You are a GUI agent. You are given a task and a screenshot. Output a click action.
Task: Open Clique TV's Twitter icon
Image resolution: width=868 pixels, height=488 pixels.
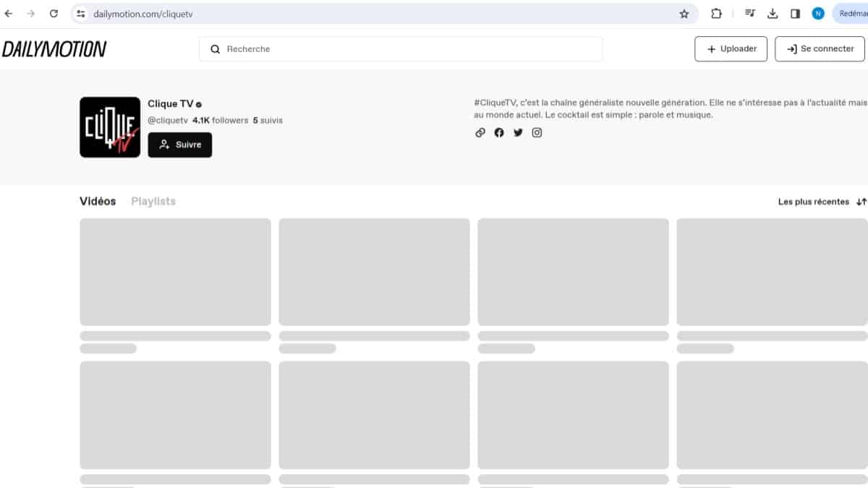click(518, 132)
